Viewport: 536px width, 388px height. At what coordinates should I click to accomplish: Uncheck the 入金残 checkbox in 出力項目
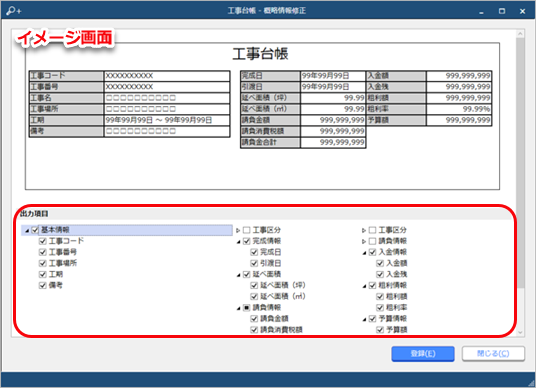pos(380,275)
